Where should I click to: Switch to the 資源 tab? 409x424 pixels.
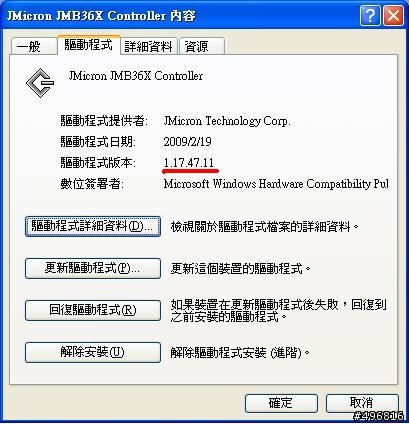click(201, 46)
